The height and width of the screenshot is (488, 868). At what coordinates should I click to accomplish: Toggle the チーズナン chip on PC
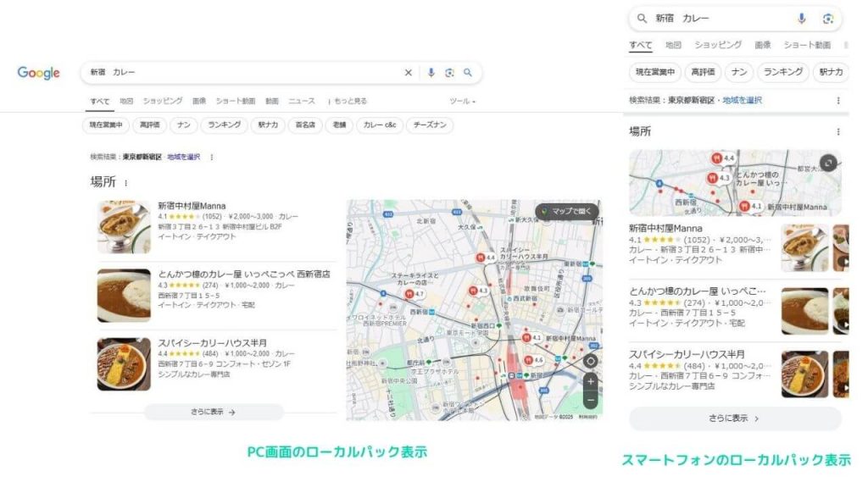pos(430,125)
